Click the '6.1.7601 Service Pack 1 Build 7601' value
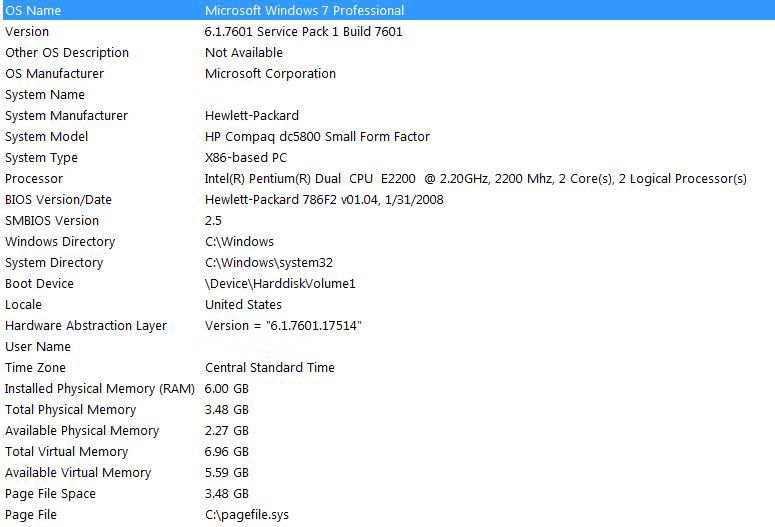This screenshot has height=527, width=775. tap(303, 32)
